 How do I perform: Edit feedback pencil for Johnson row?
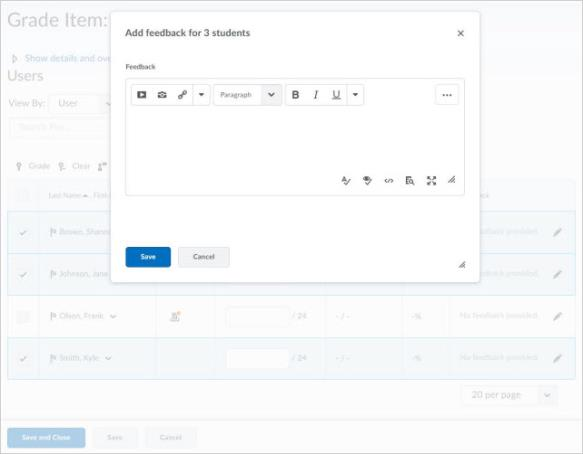click(557, 274)
